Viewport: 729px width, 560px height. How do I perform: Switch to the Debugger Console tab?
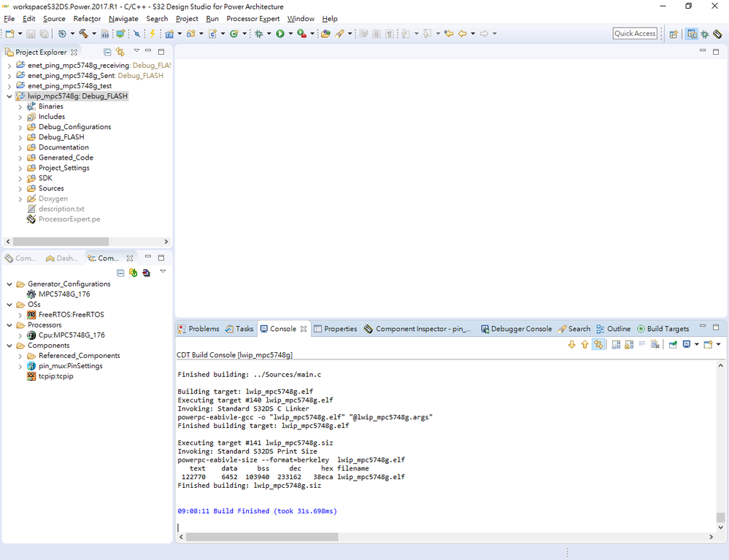[x=516, y=329]
